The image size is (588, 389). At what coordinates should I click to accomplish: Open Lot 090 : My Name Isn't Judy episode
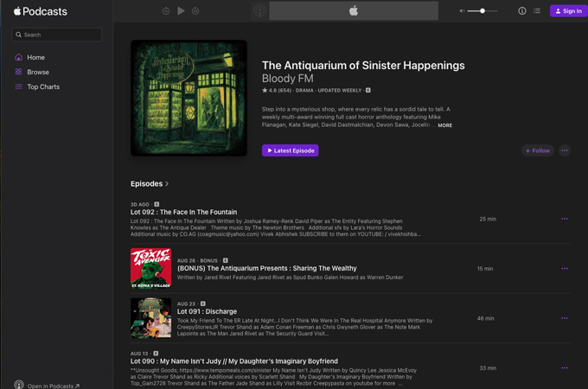point(234,361)
